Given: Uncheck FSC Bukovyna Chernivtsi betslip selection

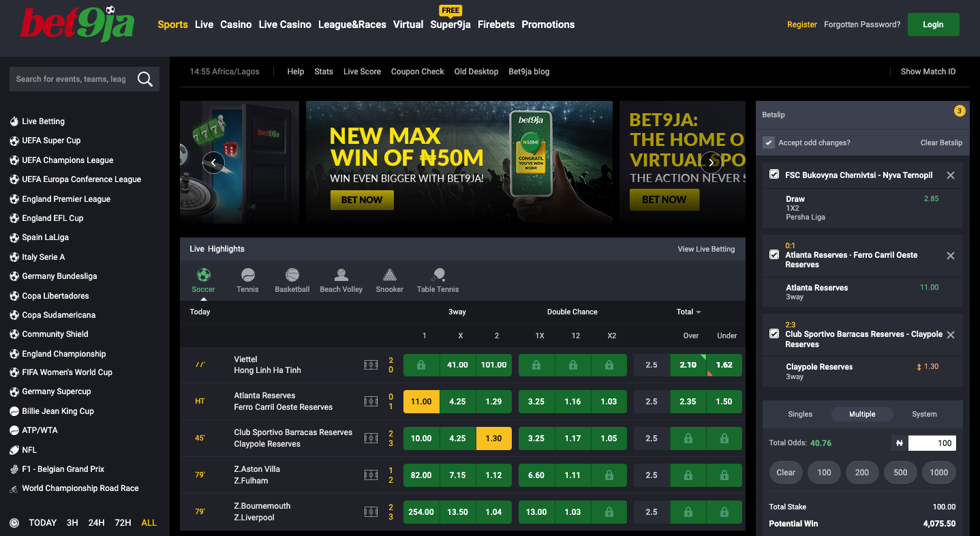Looking at the screenshot, I should pyautogui.click(x=774, y=175).
